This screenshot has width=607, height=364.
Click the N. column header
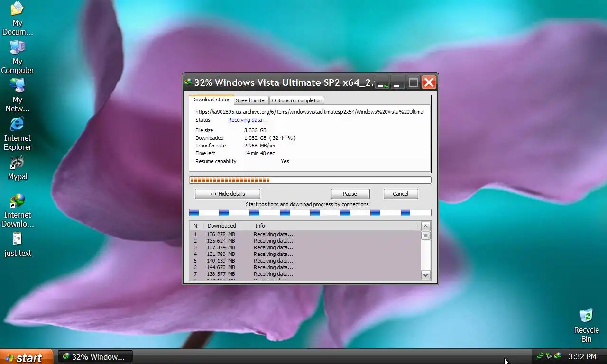(196, 226)
